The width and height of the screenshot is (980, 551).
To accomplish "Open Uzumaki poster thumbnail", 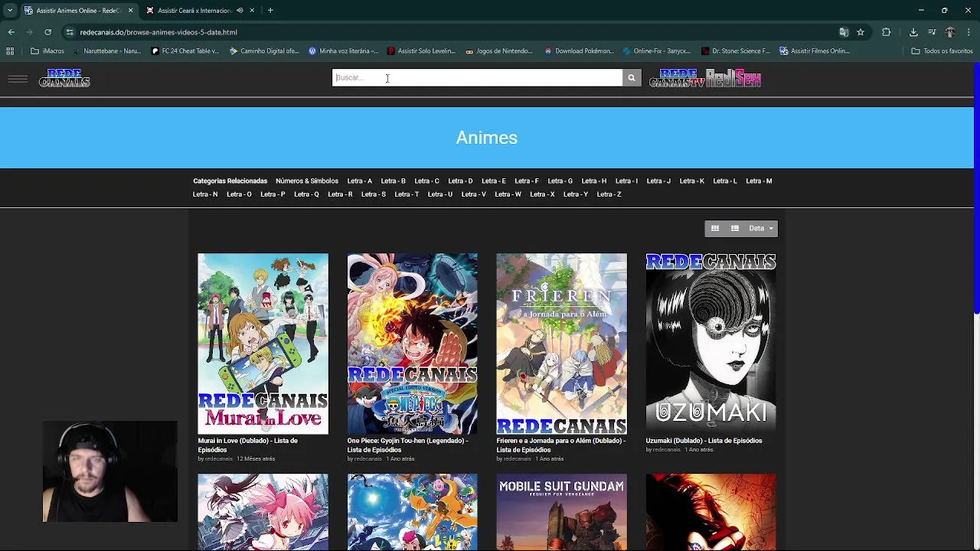I will (x=710, y=344).
